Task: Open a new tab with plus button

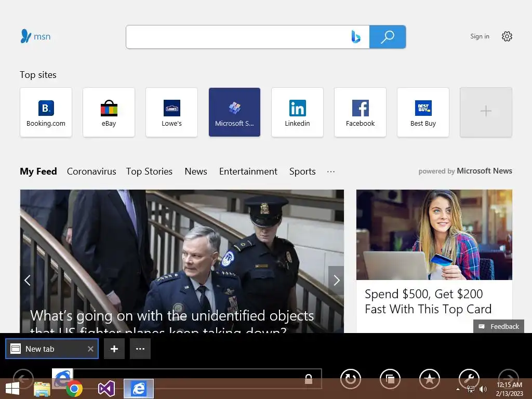Action: [x=114, y=349]
